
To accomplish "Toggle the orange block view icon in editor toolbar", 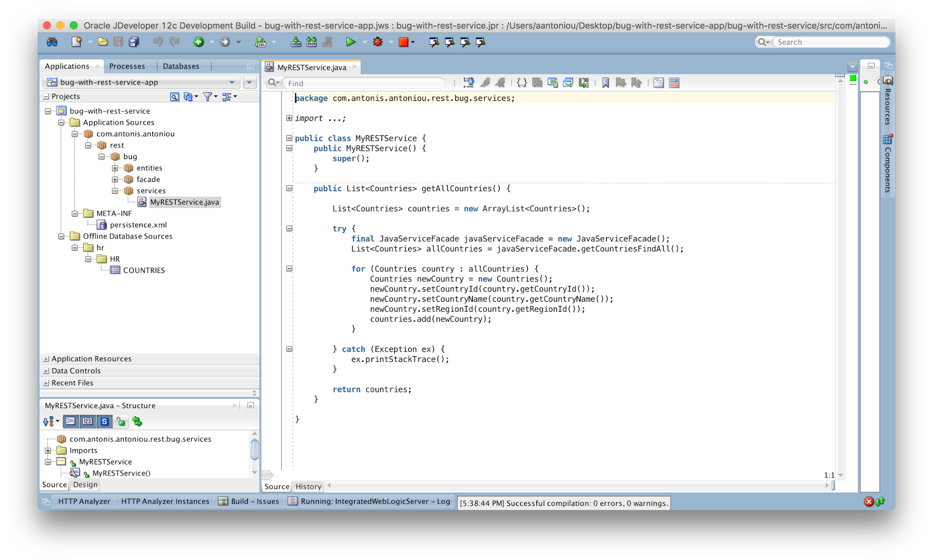I will 674,83.
